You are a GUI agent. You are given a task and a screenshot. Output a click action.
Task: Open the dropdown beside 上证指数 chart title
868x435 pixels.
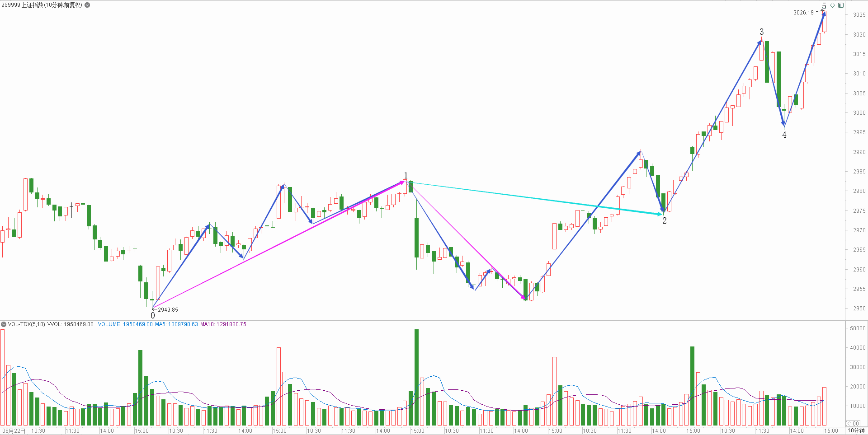(87, 5)
